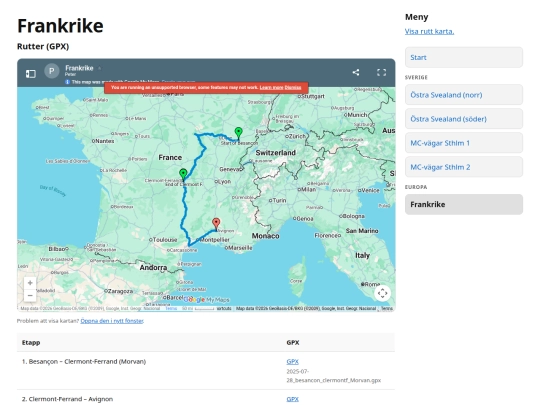540x405 pixels.
Task: Dismiss the unsupported browser warning
Action: pos(293,87)
